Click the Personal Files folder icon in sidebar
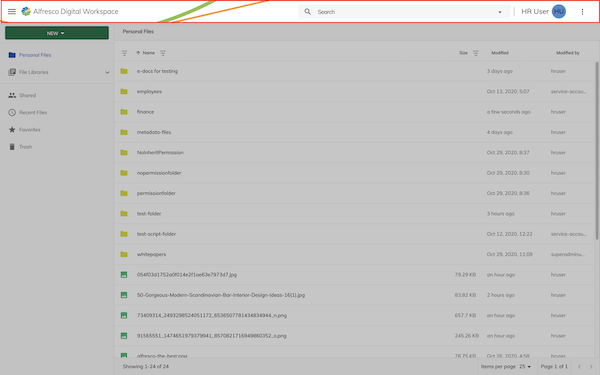Viewport: 600px width, 375px height. coord(12,55)
